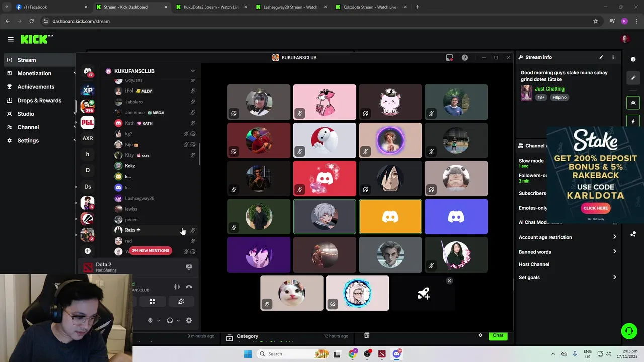The width and height of the screenshot is (644, 362).
Task: Open the Kick hamburger menu
Action: 11,39
